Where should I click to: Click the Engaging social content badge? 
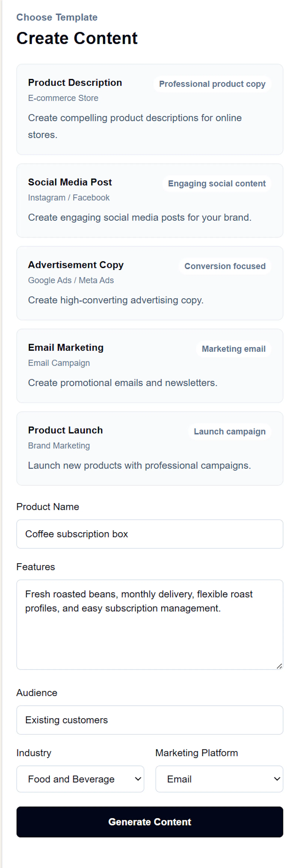[x=217, y=183]
